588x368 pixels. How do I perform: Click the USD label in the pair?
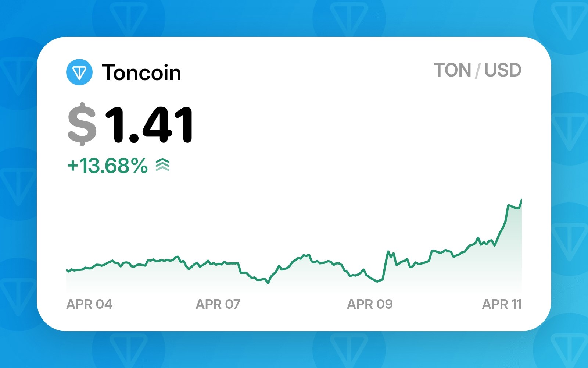point(503,70)
